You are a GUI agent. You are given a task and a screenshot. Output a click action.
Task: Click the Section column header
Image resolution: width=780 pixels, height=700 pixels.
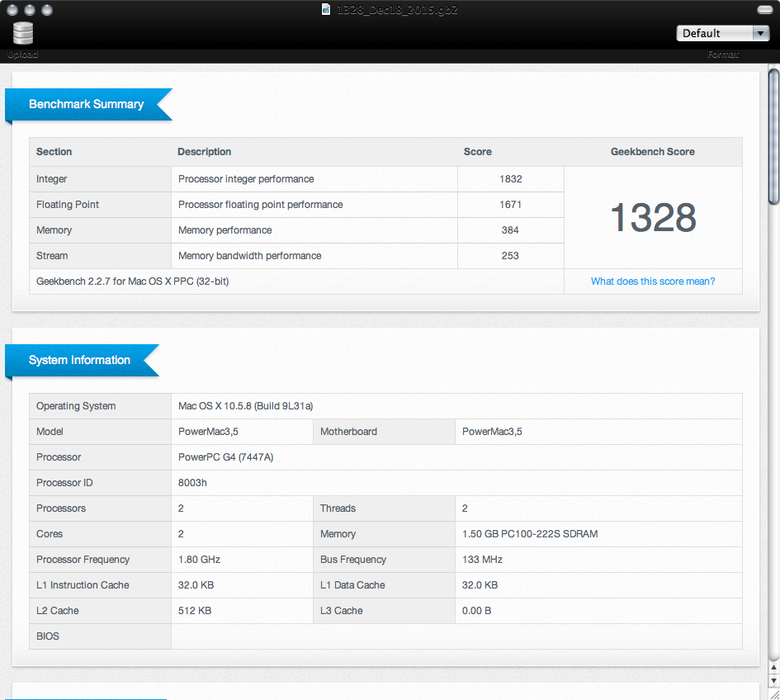(x=54, y=152)
